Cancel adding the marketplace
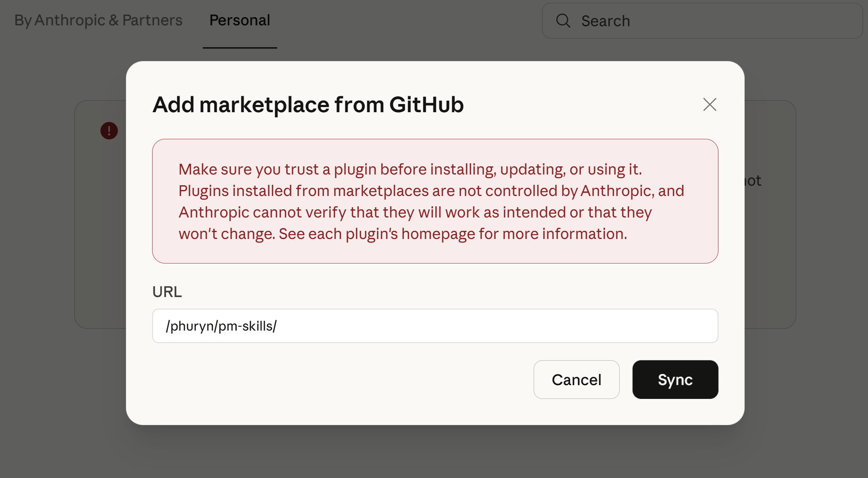Screen dimensions: 868x478 576,380
